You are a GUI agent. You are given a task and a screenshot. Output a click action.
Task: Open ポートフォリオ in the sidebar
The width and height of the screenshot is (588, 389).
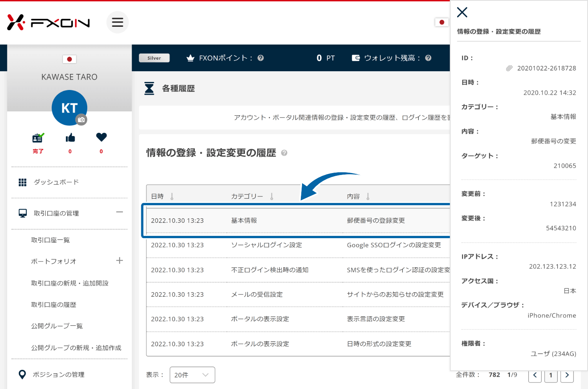(x=54, y=262)
